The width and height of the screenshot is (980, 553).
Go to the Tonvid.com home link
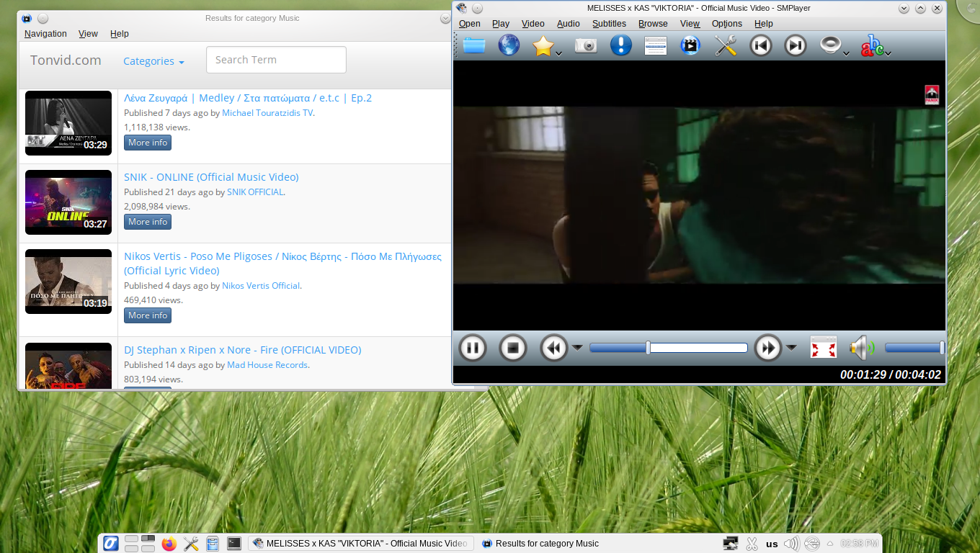point(66,60)
